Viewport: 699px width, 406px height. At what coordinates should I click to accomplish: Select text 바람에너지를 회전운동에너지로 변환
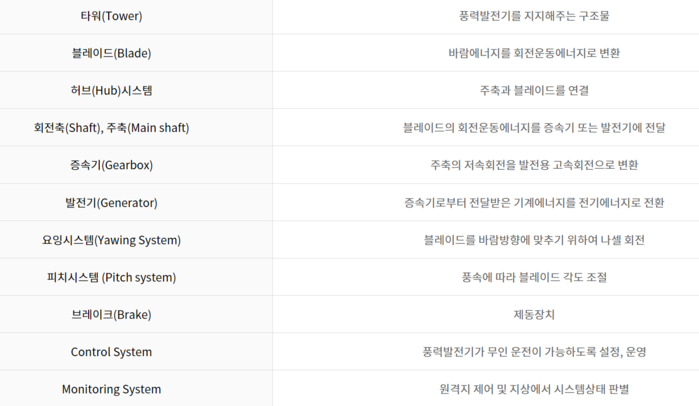point(534,53)
